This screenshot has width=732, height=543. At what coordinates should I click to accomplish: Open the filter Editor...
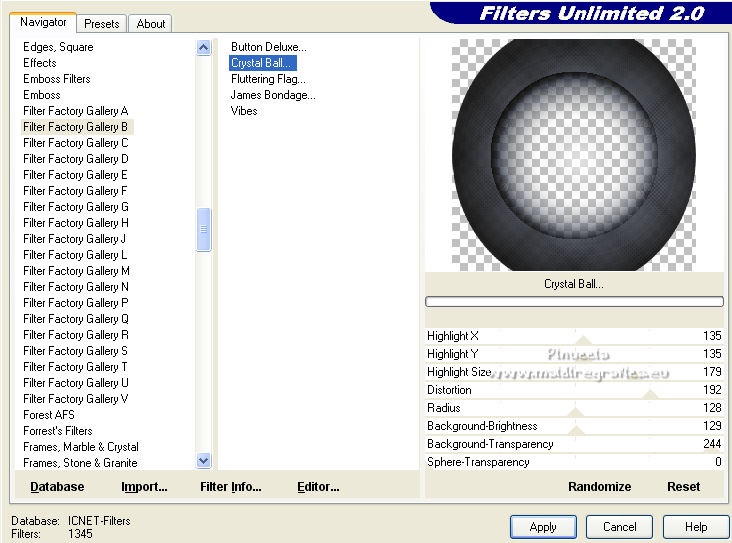point(318,487)
